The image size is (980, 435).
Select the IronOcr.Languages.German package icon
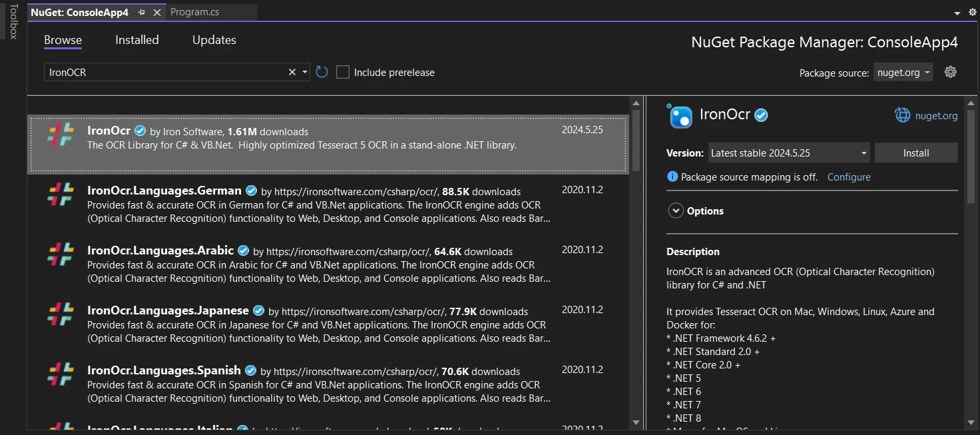61,195
